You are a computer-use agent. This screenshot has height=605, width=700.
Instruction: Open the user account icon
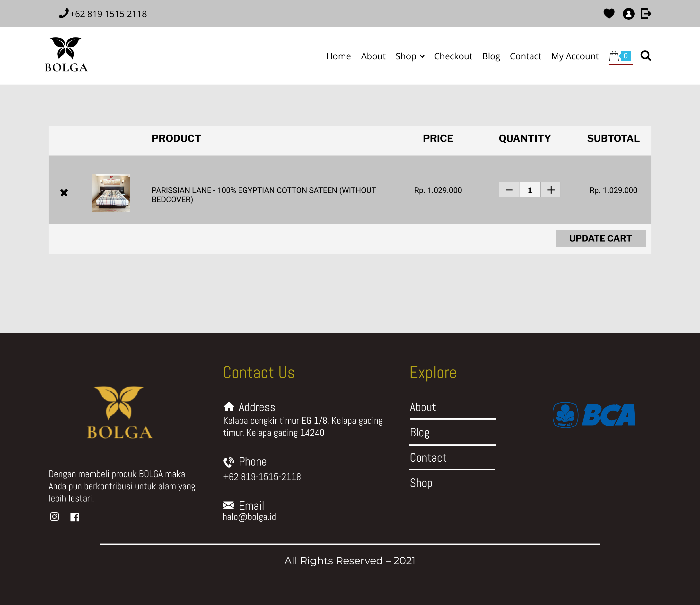click(x=628, y=14)
